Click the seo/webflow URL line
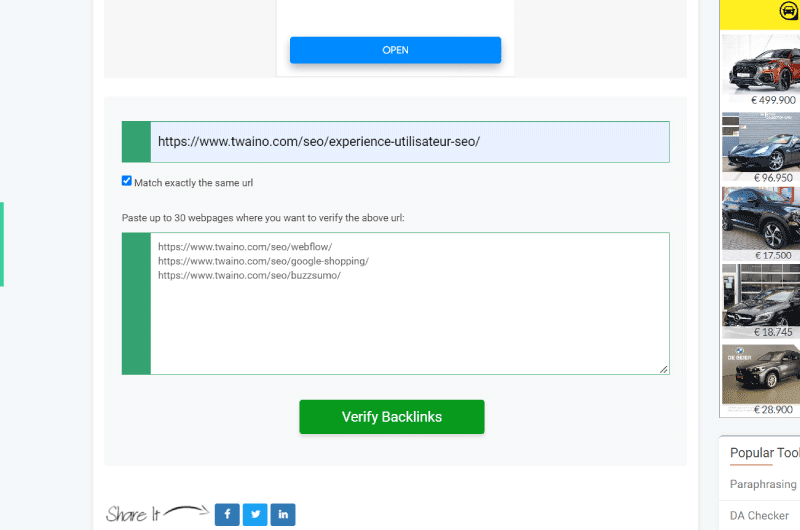 pos(245,247)
